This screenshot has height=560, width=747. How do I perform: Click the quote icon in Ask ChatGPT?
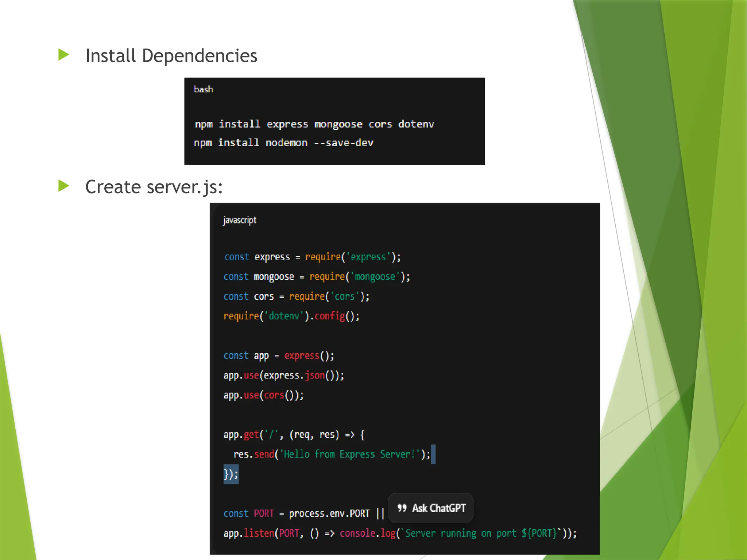(x=402, y=508)
